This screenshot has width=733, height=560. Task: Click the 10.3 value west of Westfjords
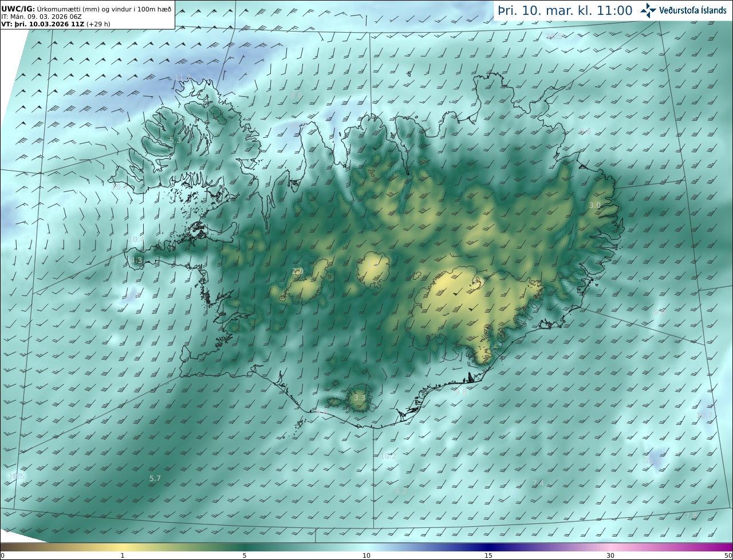coord(120,187)
